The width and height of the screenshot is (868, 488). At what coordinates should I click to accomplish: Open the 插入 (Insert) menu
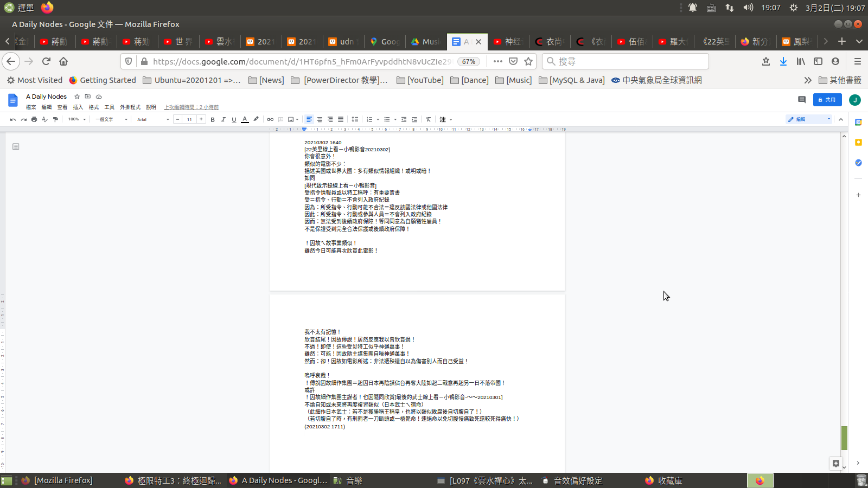coord(78,107)
